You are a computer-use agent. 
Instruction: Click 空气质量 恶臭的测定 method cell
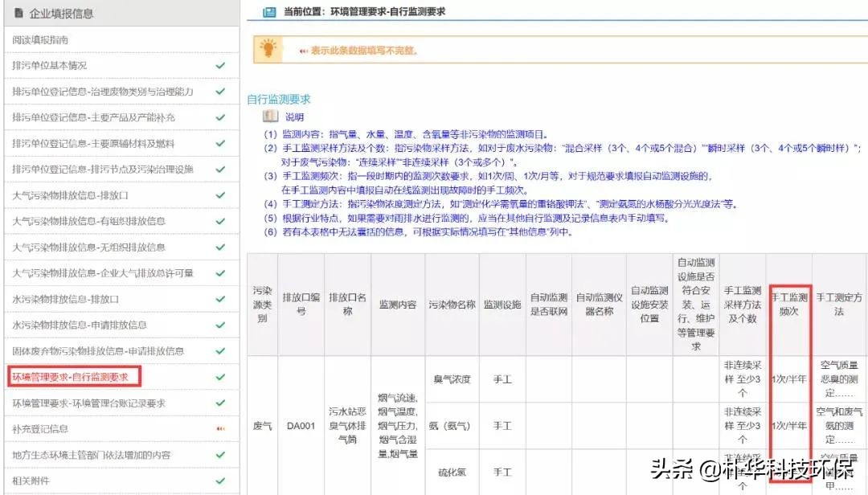(x=839, y=379)
